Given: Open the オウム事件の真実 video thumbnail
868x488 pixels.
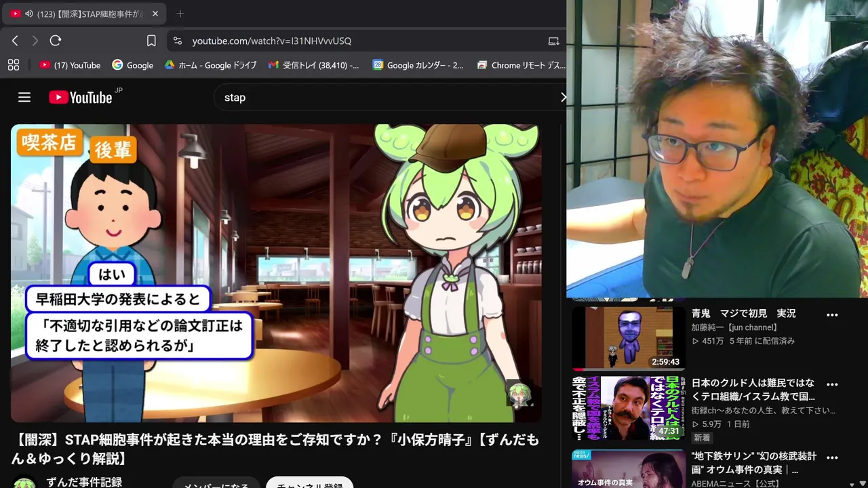Looking at the screenshot, I should [629, 468].
